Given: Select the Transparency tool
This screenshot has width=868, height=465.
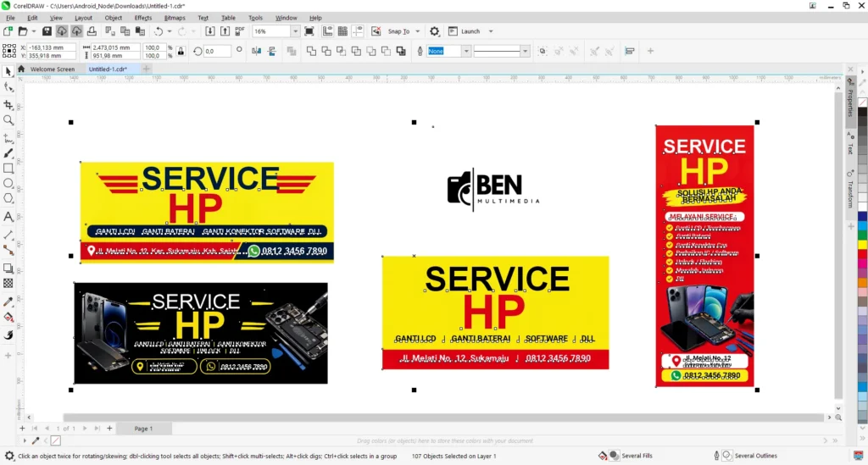Looking at the screenshot, I should click(8, 283).
